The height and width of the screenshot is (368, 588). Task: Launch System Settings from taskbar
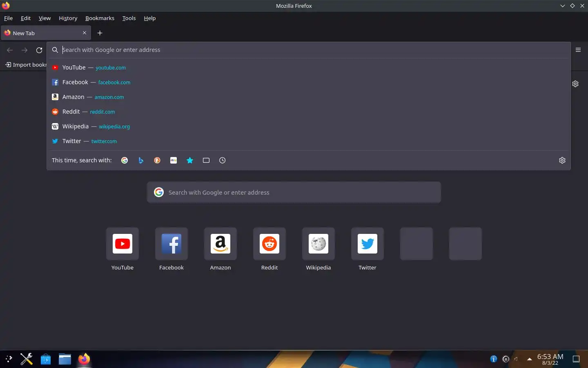[x=27, y=359]
